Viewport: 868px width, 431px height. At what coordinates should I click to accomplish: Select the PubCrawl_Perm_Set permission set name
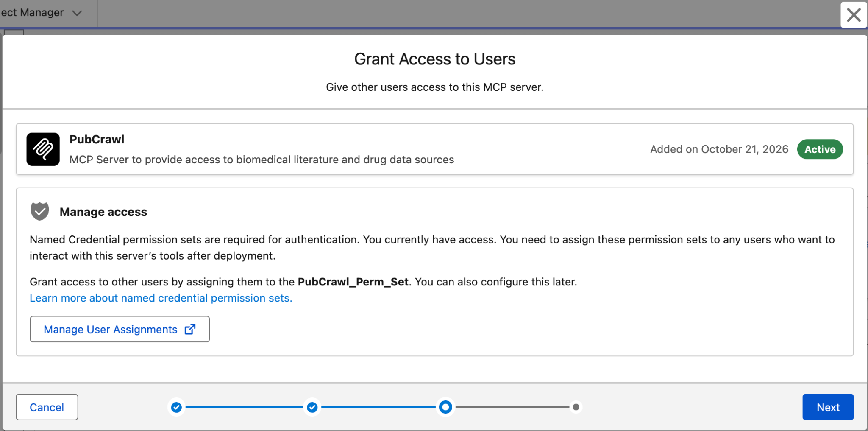[x=353, y=282]
